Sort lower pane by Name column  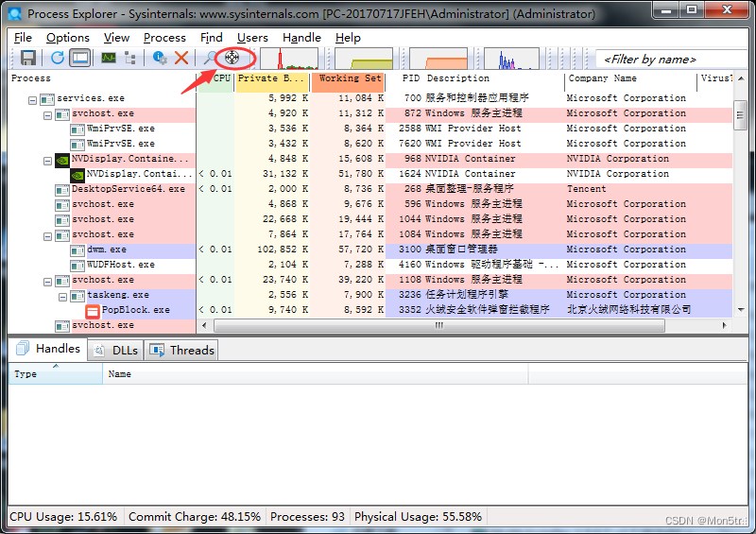click(316, 374)
